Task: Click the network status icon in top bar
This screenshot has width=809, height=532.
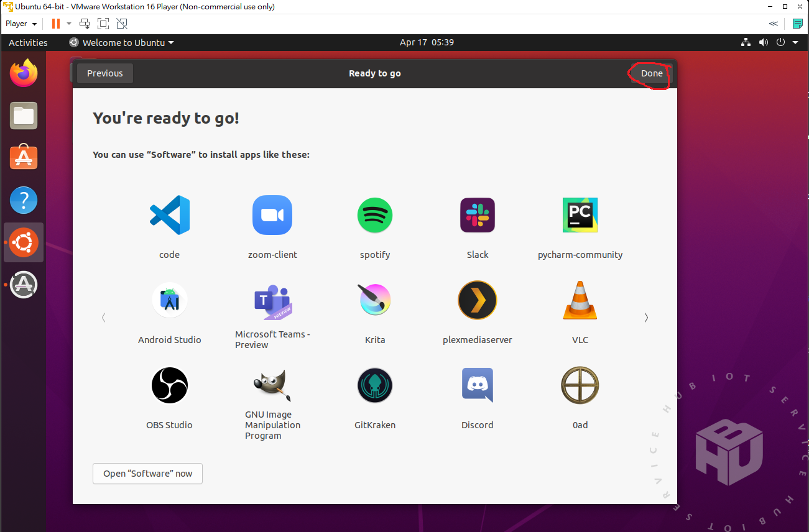Action: [x=746, y=42]
